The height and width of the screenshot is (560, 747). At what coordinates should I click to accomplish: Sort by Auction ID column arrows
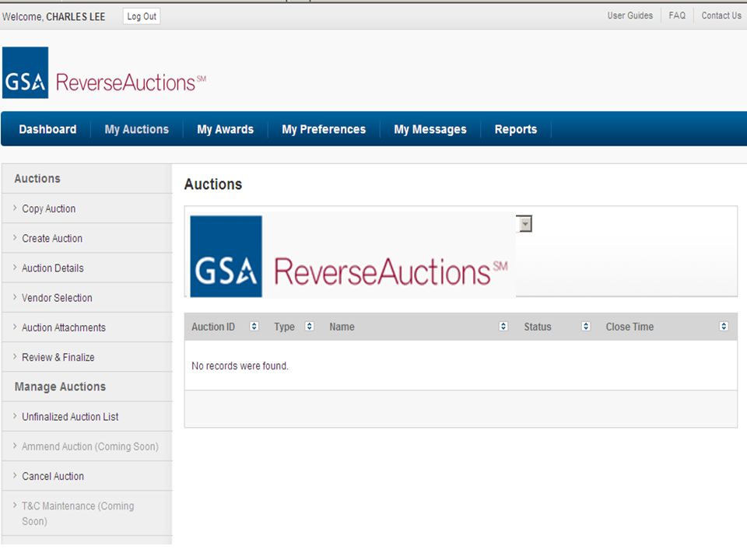pyautogui.click(x=254, y=326)
